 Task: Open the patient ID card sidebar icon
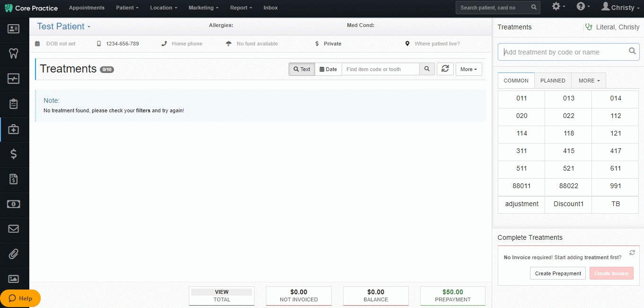[x=14, y=29]
